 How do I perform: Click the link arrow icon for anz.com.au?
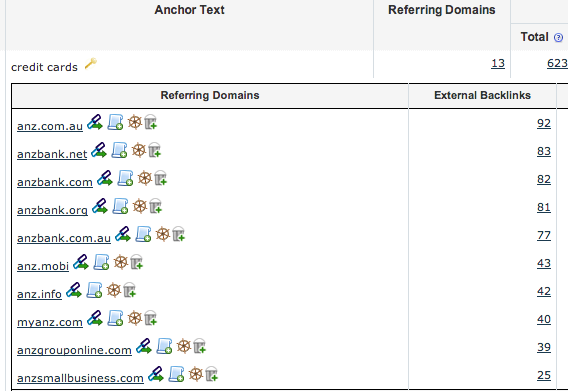pos(95,122)
